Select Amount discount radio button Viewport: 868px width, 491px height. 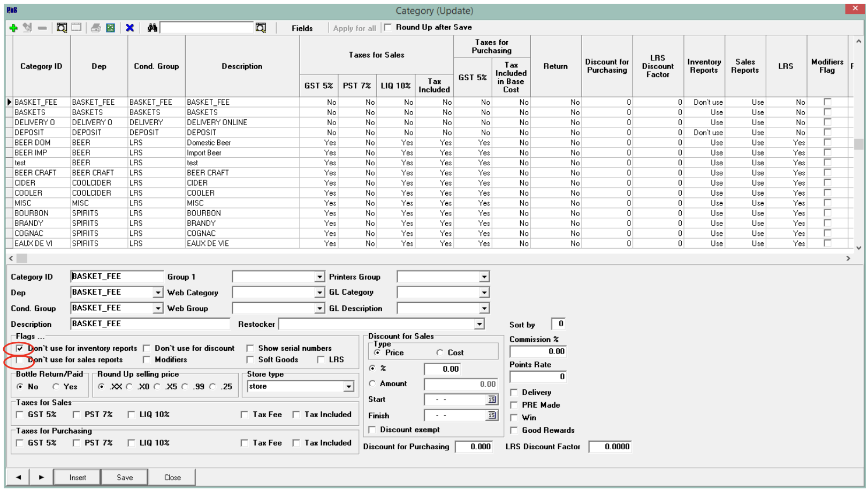coord(372,383)
